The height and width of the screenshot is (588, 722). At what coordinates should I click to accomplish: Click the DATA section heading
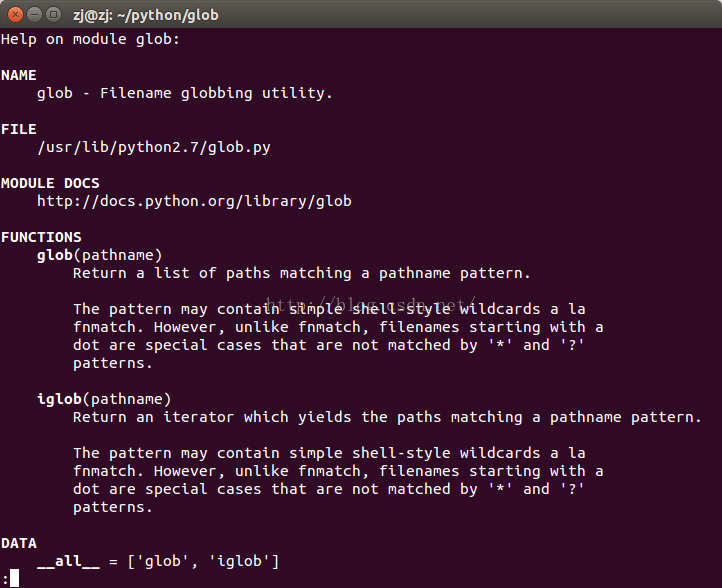coord(19,543)
